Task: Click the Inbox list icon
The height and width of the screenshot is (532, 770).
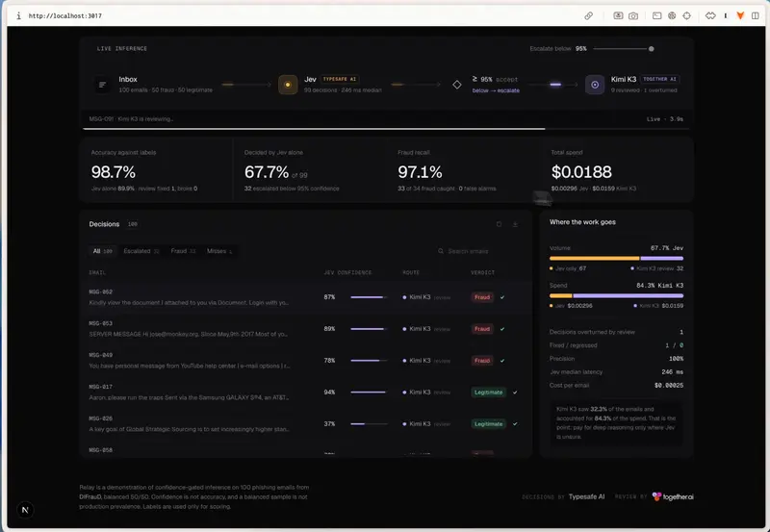Action: [x=102, y=85]
